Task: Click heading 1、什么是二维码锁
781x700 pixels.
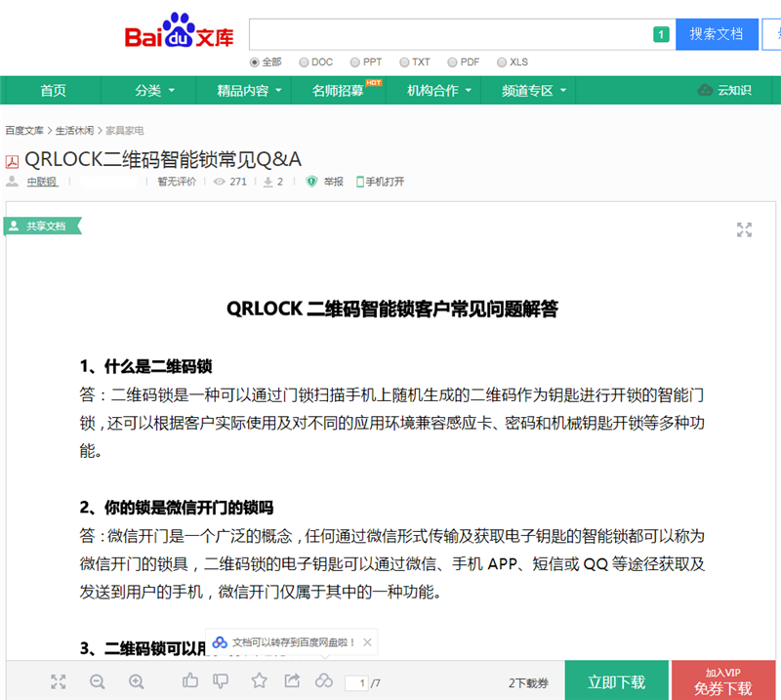Action: 145,366
